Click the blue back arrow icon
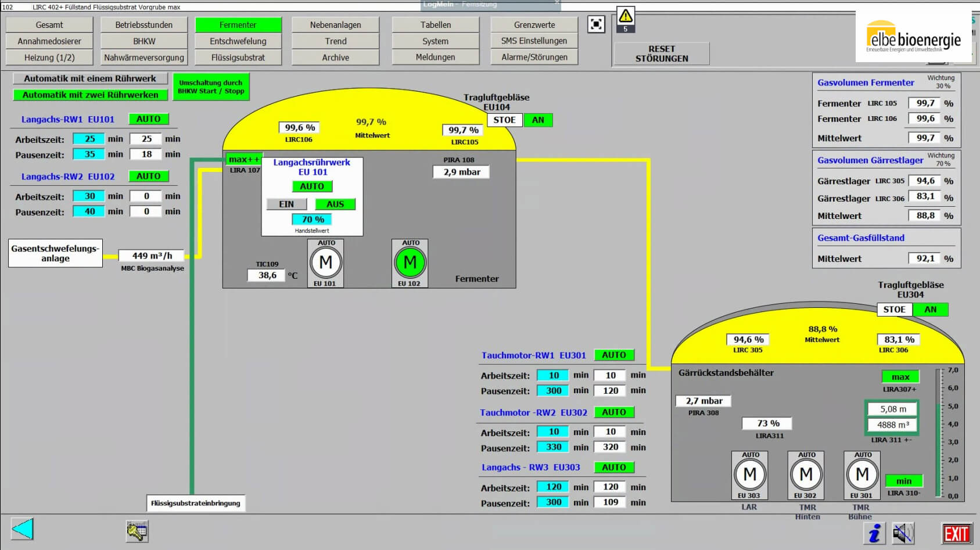Image resolution: width=980 pixels, height=550 pixels. [x=23, y=529]
